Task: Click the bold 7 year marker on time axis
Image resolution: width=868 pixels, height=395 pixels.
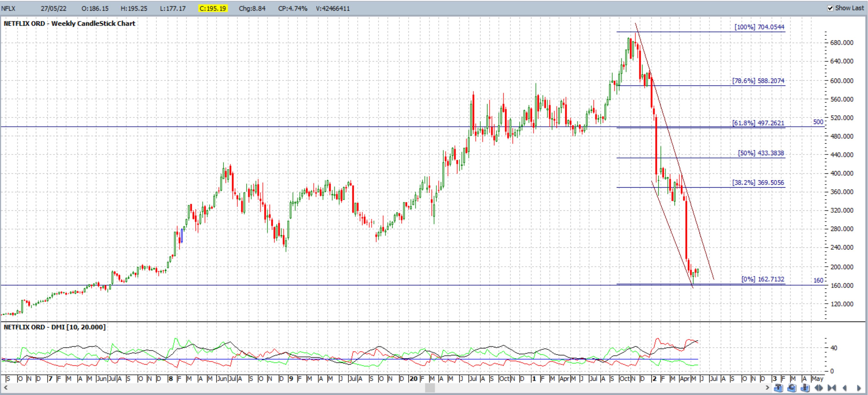Action: (50, 379)
